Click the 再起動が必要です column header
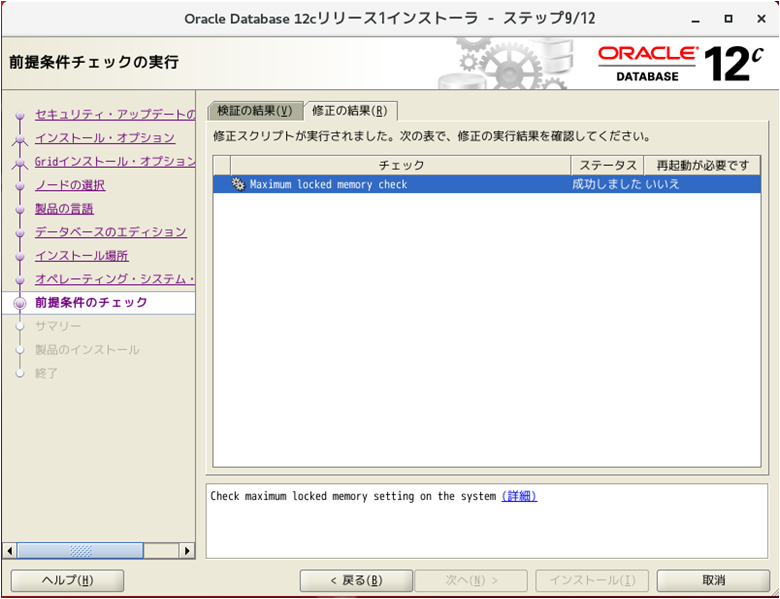The height and width of the screenshot is (599, 780). point(702,165)
